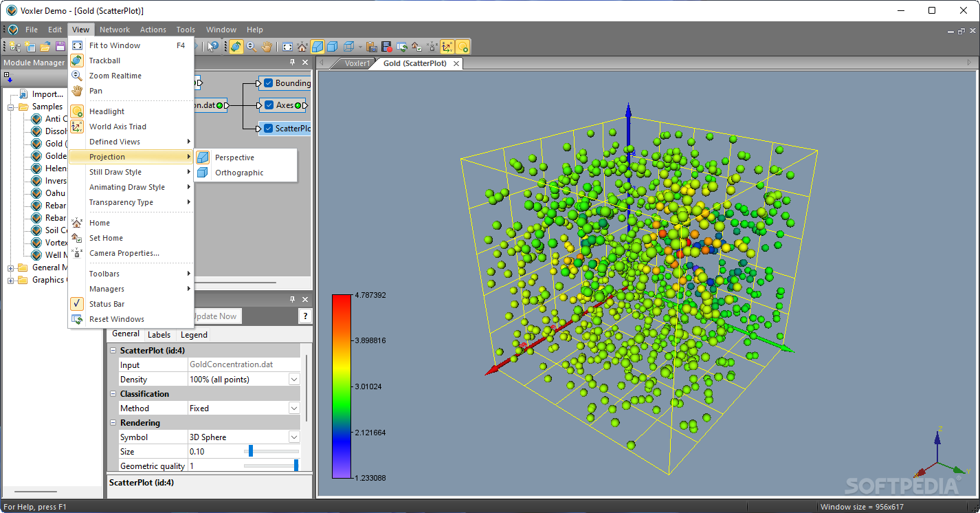This screenshot has width=980, height=513.
Task: Open the Method dropdown set to Fixed
Action: (x=294, y=408)
